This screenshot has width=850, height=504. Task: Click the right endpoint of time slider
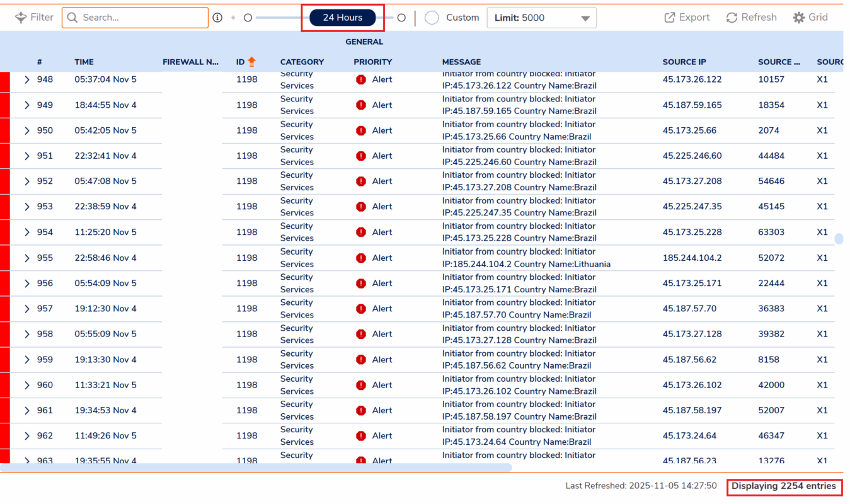[x=401, y=18]
